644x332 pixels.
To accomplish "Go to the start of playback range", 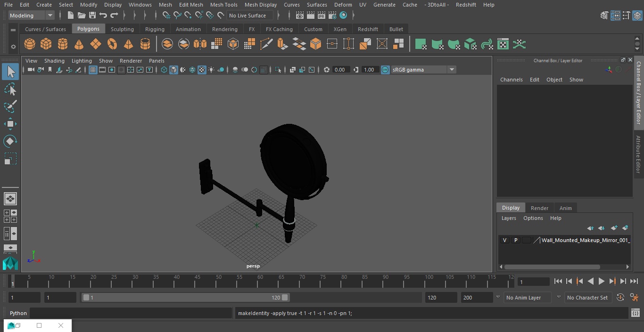I will pyautogui.click(x=558, y=281).
